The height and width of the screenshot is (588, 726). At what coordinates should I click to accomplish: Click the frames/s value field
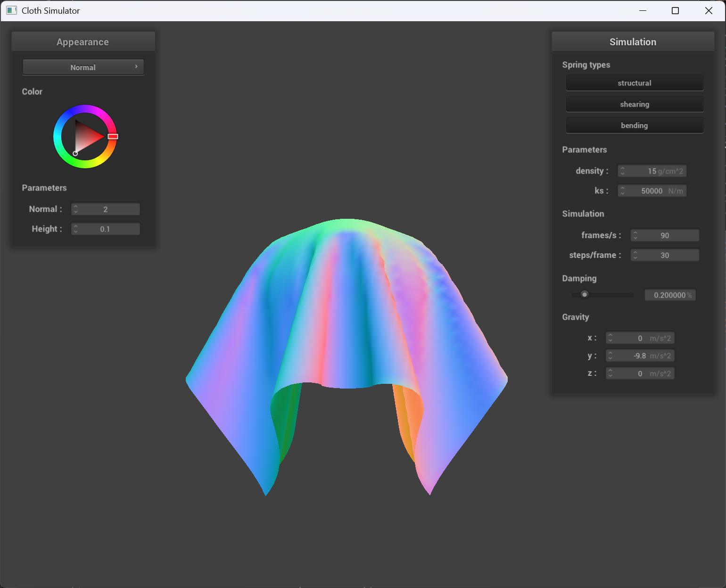tap(665, 235)
